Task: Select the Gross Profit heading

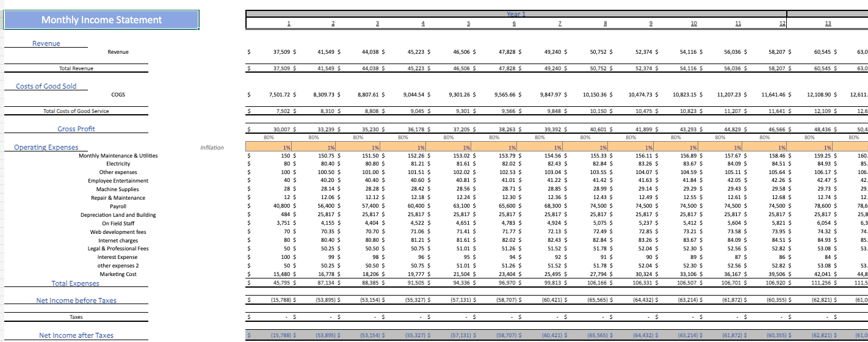Action: [76, 129]
